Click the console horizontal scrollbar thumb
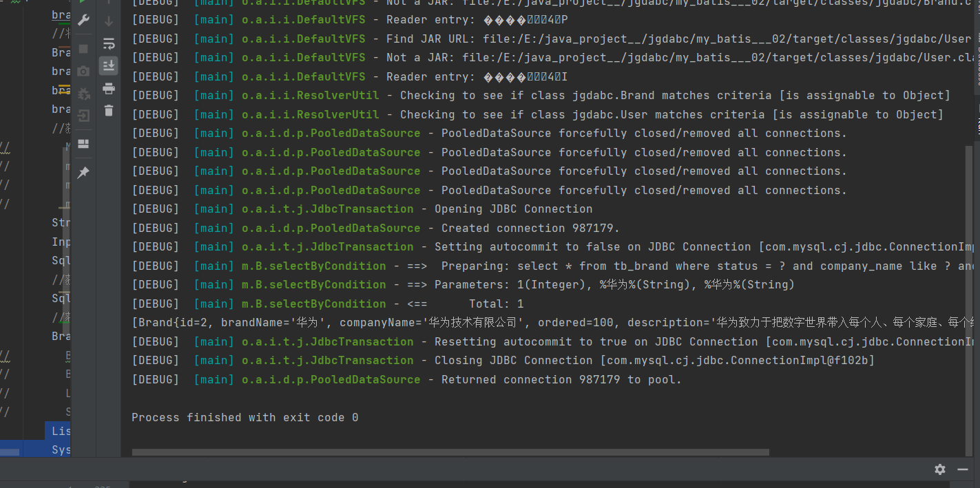Image resolution: width=980 pixels, height=488 pixels. coord(450,452)
